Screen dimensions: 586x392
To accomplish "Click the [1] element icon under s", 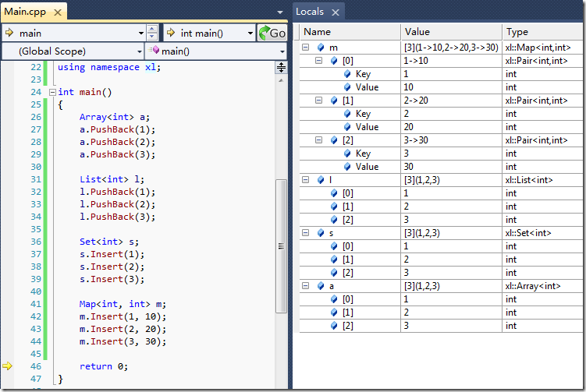I will 334,260.
